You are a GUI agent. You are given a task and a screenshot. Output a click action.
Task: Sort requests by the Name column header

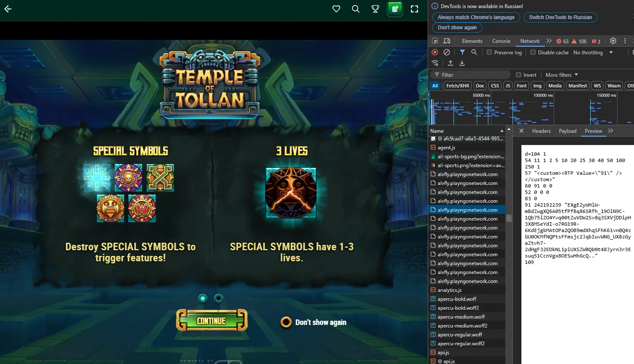pyautogui.click(x=467, y=131)
